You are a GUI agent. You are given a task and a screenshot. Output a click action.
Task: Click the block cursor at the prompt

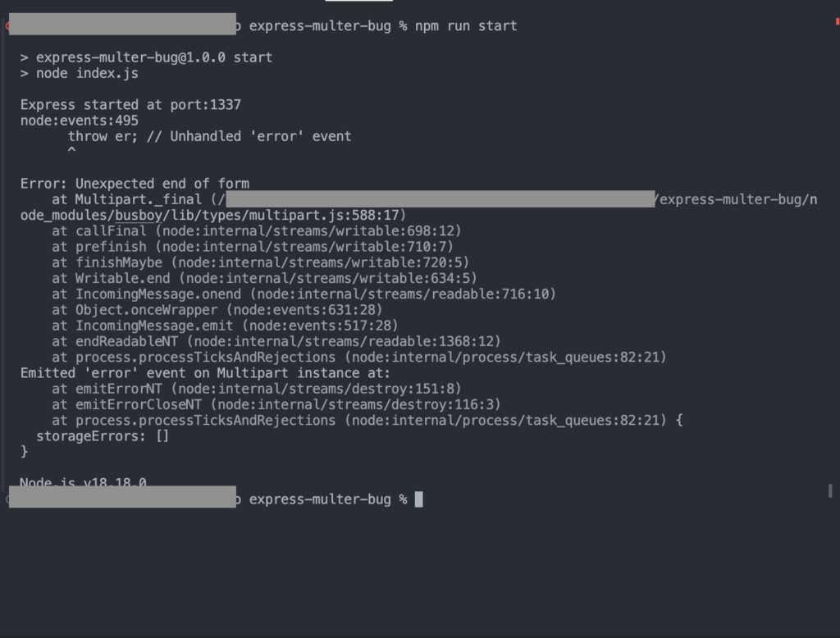[x=419, y=499]
